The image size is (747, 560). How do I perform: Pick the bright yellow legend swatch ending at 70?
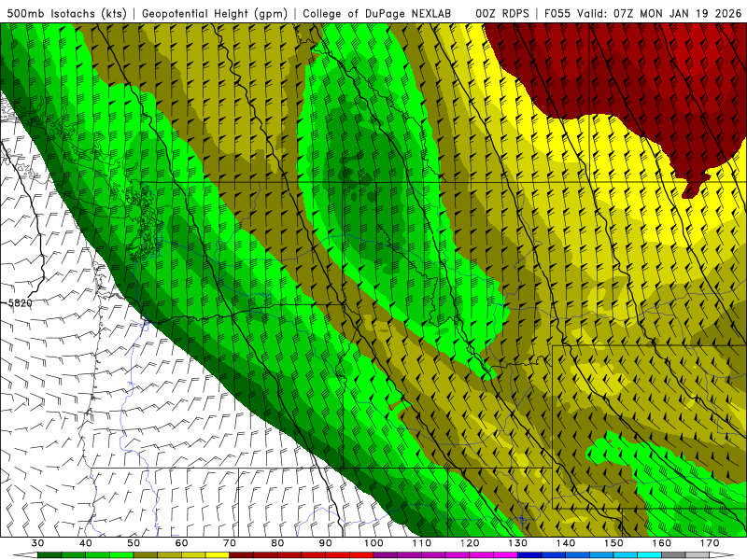(218, 555)
